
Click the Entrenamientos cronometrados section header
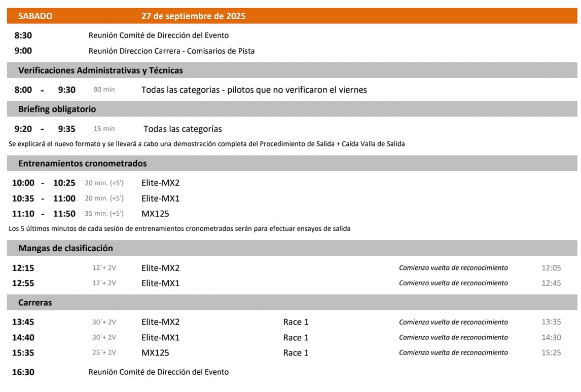[x=82, y=164]
